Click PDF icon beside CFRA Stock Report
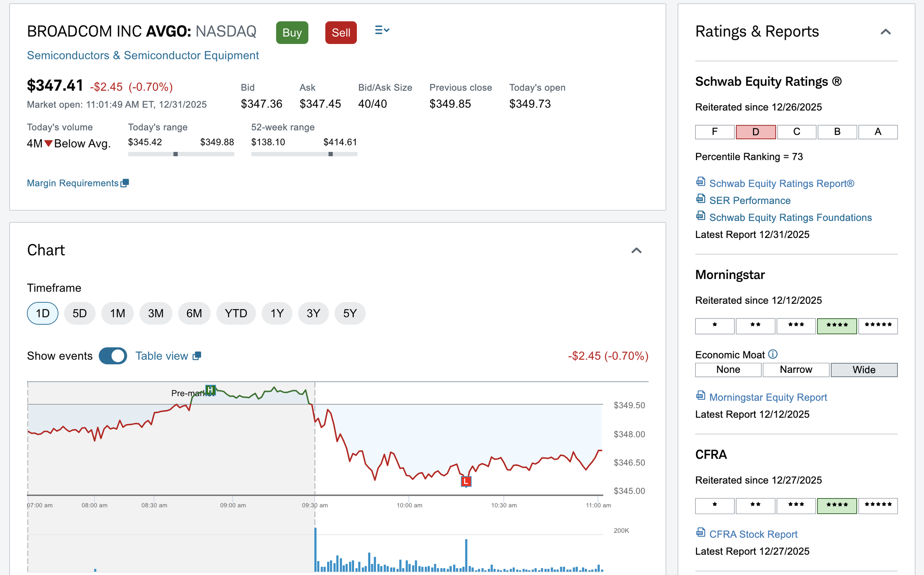 point(700,533)
